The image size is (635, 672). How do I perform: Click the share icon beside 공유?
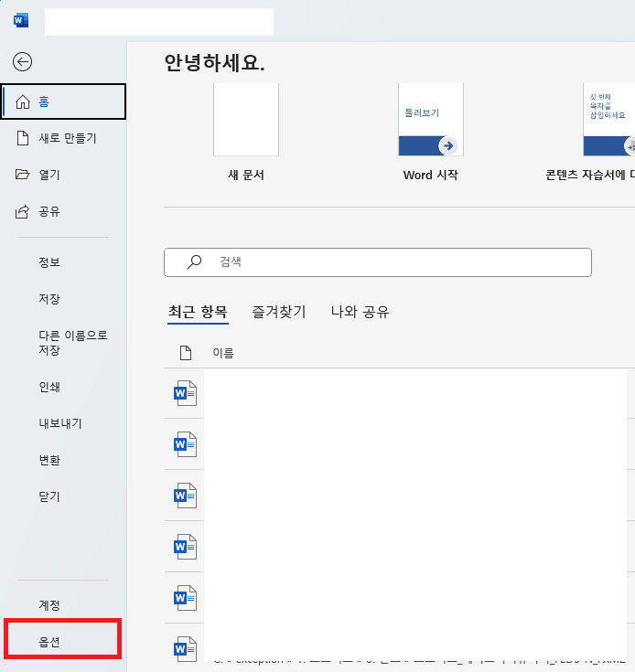click(x=22, y=211)
